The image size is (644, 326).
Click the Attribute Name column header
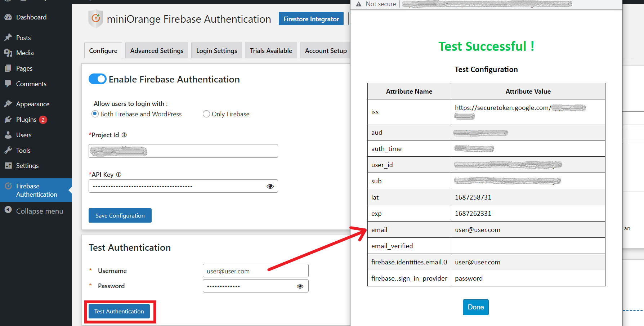[x=409, y=91]
